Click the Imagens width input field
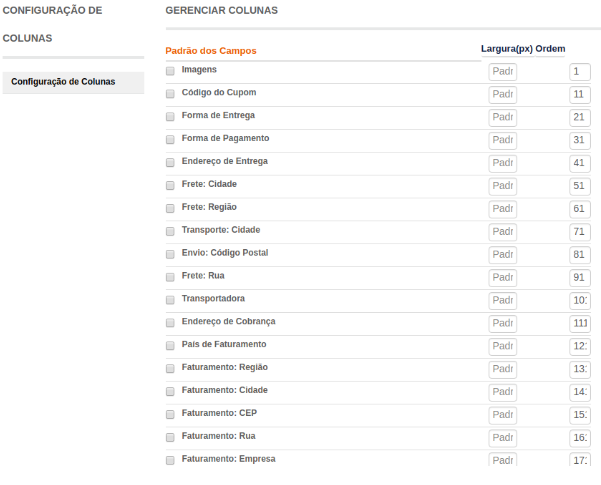This screenshot has height=485, width=601. (x=503, y=72)
